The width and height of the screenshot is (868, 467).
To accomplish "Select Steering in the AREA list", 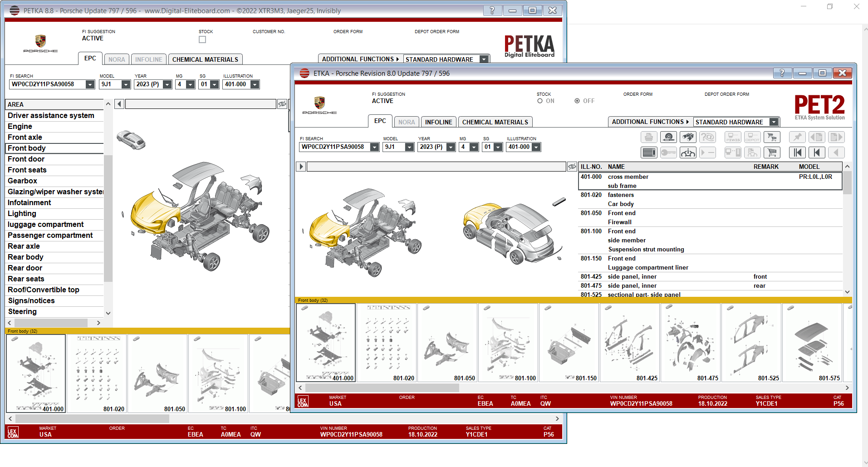I will click(x=54, y=311).
